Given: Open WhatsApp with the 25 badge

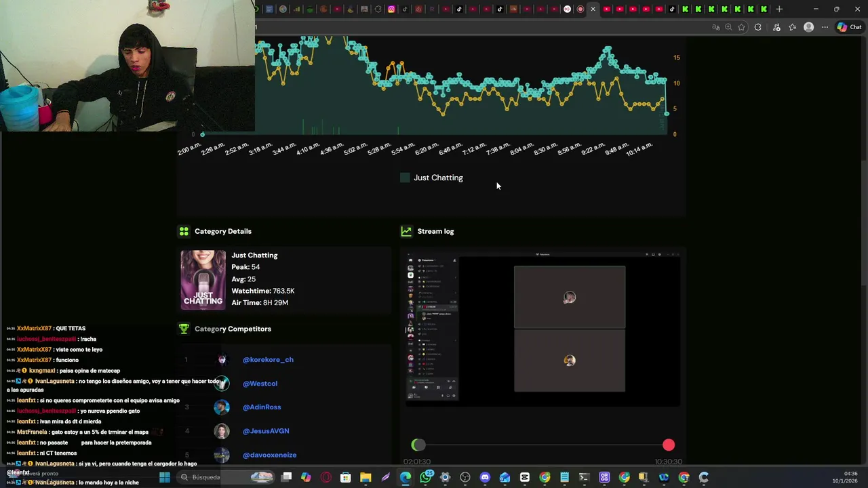Looking at the screenshot, I should [426, 477].
